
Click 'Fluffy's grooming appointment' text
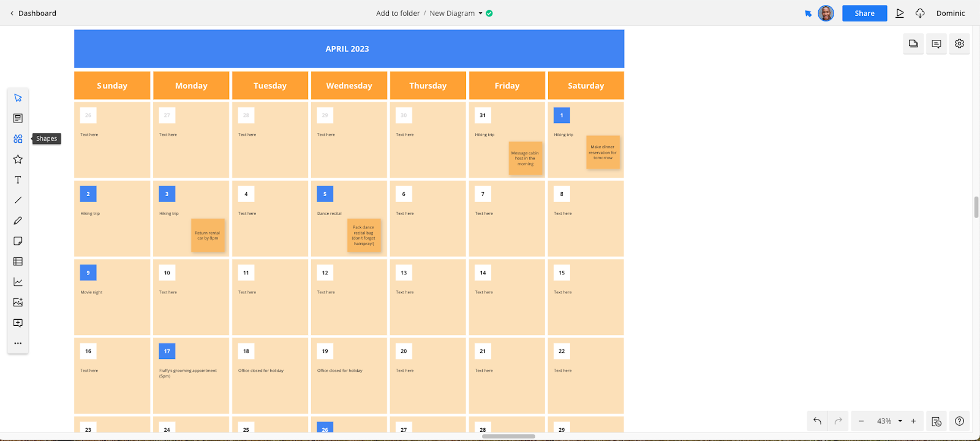tap(188, 373)
